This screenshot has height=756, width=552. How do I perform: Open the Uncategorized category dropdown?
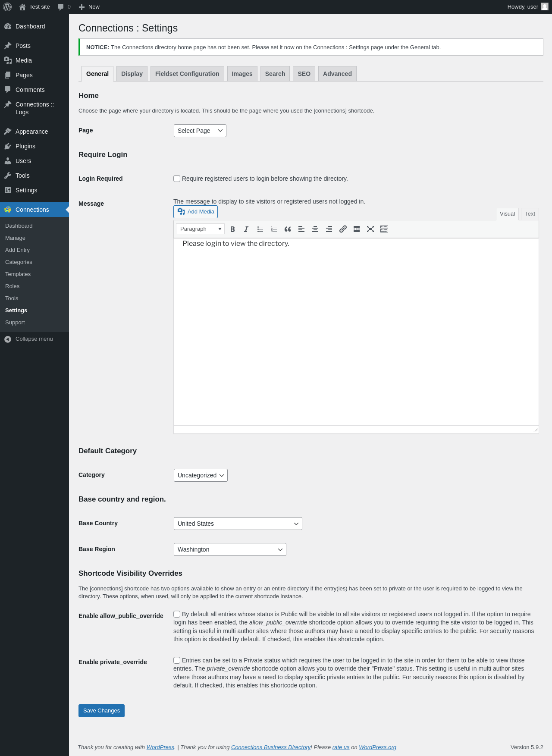[x=201, y=475]
